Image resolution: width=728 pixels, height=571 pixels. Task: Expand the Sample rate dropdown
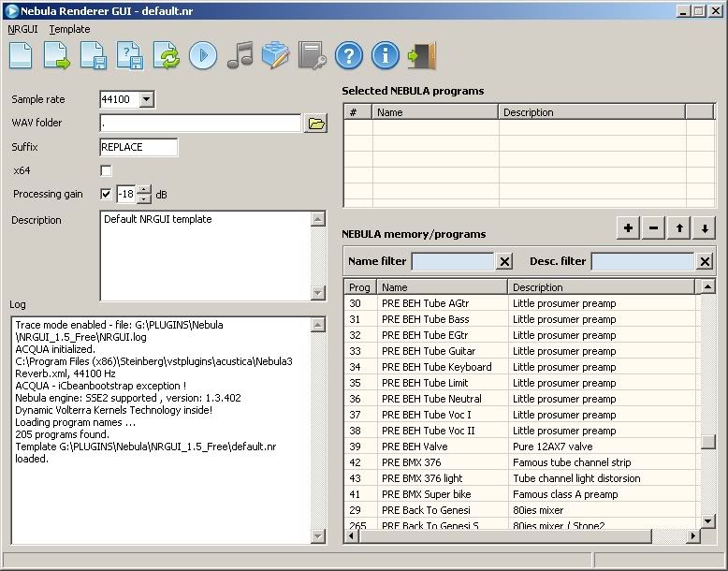(146, 99)
